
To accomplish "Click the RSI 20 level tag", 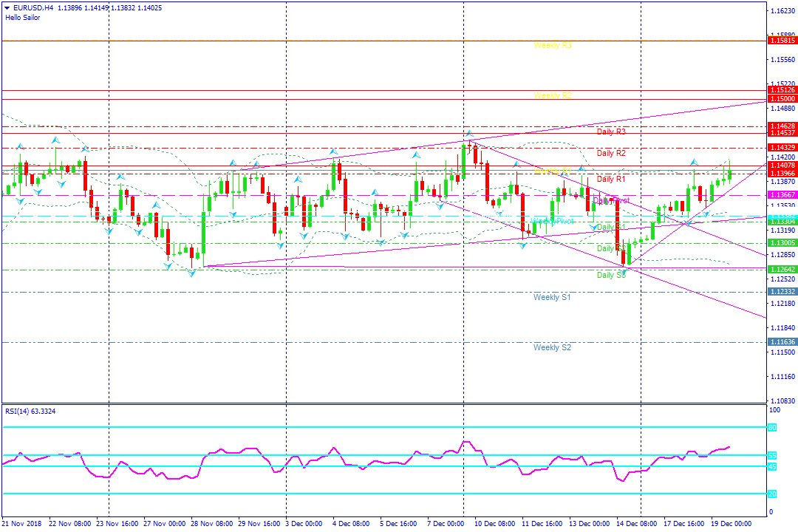I will pos(772,494).
